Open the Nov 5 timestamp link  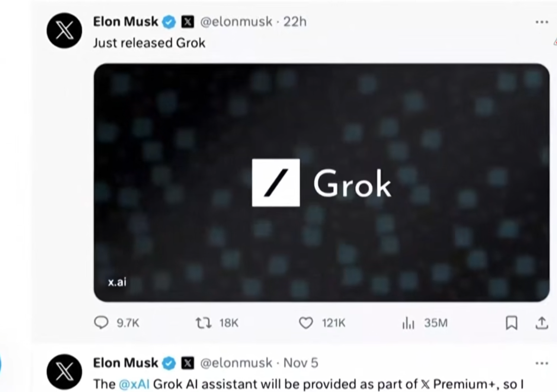click(x=301, y=363)
